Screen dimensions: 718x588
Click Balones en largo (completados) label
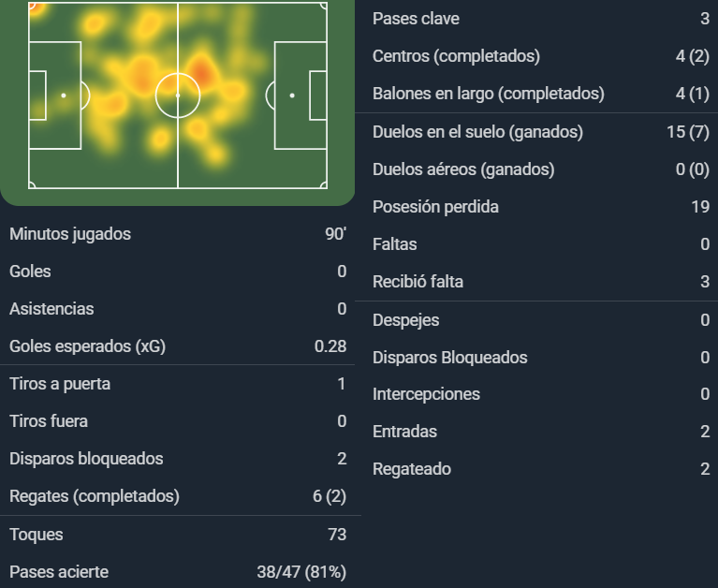489,94
